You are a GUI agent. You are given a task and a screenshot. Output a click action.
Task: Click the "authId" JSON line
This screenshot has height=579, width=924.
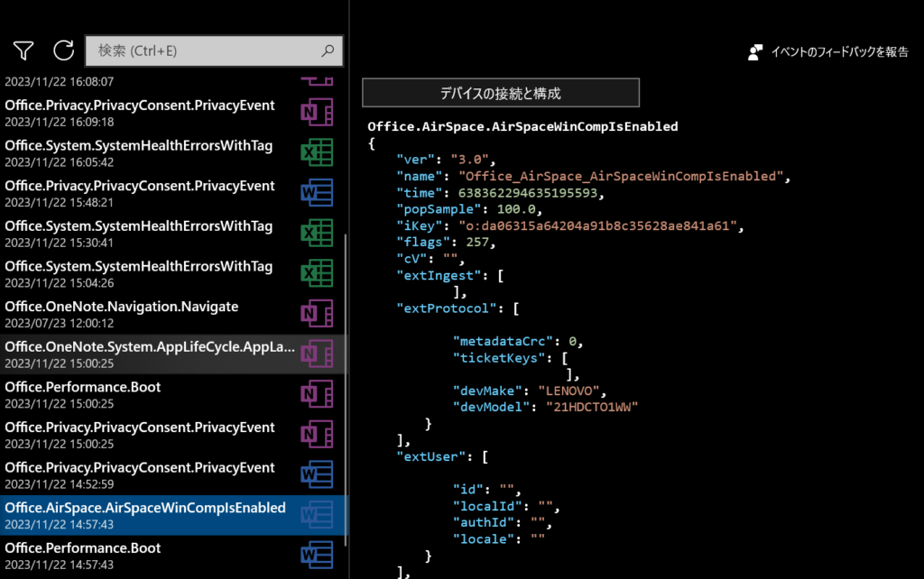[502, 522]
